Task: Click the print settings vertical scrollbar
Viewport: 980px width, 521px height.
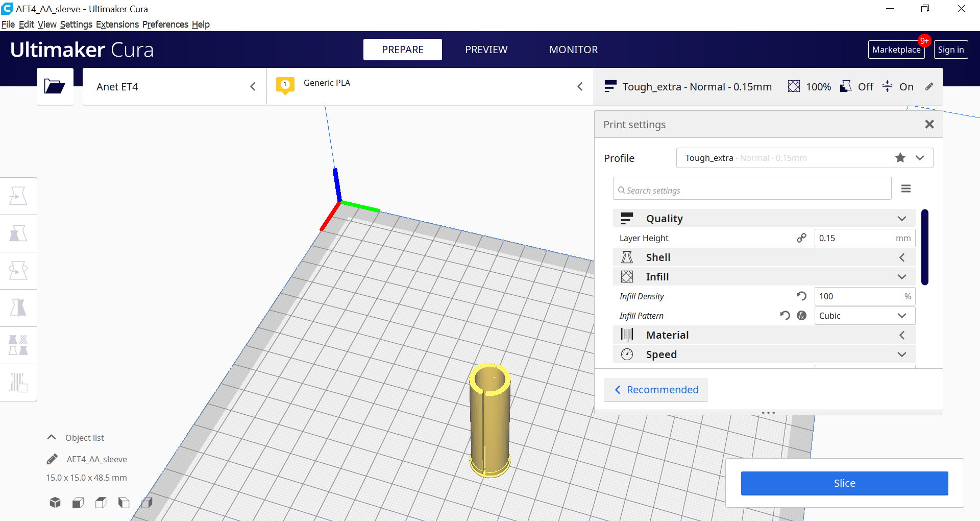Action: (x=925, y=247)
